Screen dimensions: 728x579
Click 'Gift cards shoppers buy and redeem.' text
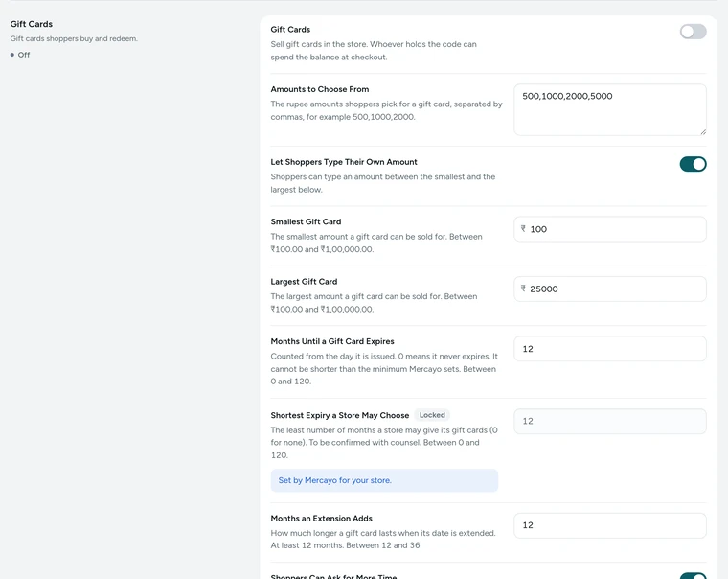tap(74, 38)
